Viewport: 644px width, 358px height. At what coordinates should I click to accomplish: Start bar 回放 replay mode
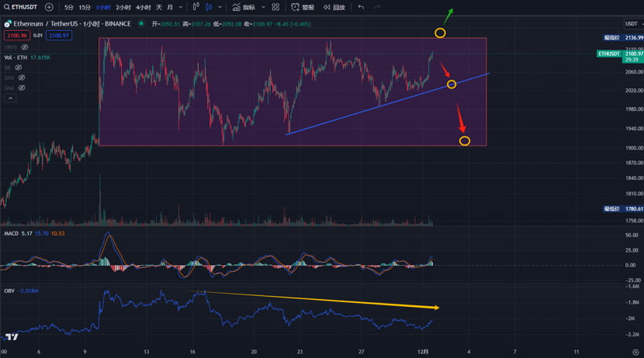click(x=334, y=8)
